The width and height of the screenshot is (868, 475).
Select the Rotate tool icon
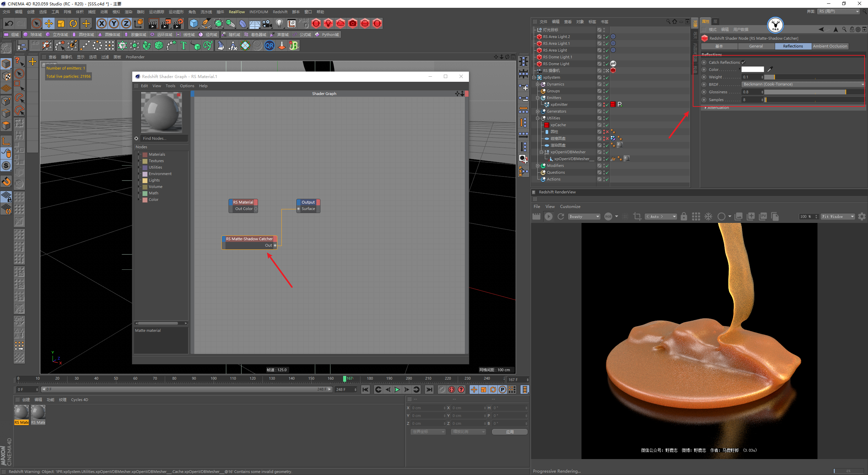(x=73, y=23)
